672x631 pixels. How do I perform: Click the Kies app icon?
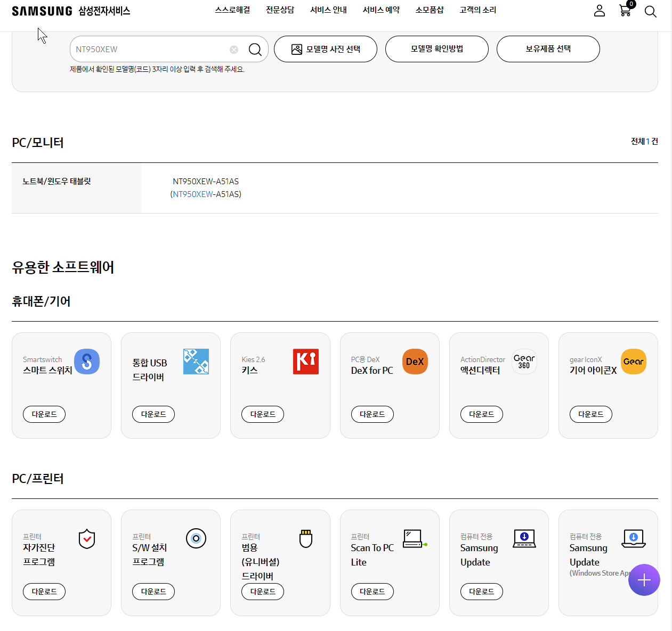click(x=306, y=362)
